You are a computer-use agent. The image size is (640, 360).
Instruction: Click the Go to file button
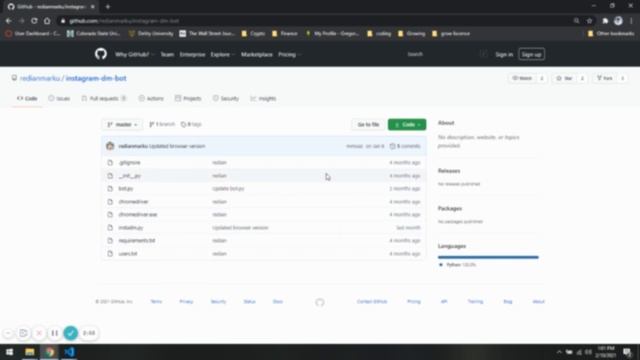[368, 124]
